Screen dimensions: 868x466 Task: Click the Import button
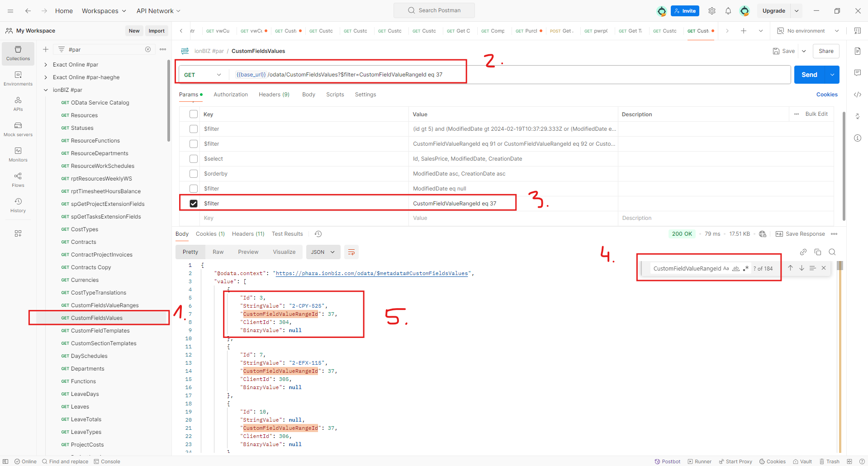point(157,31)
